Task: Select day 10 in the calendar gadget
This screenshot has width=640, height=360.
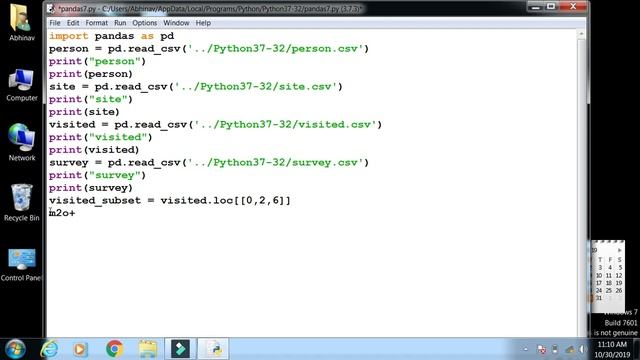Action: point(599,275)
